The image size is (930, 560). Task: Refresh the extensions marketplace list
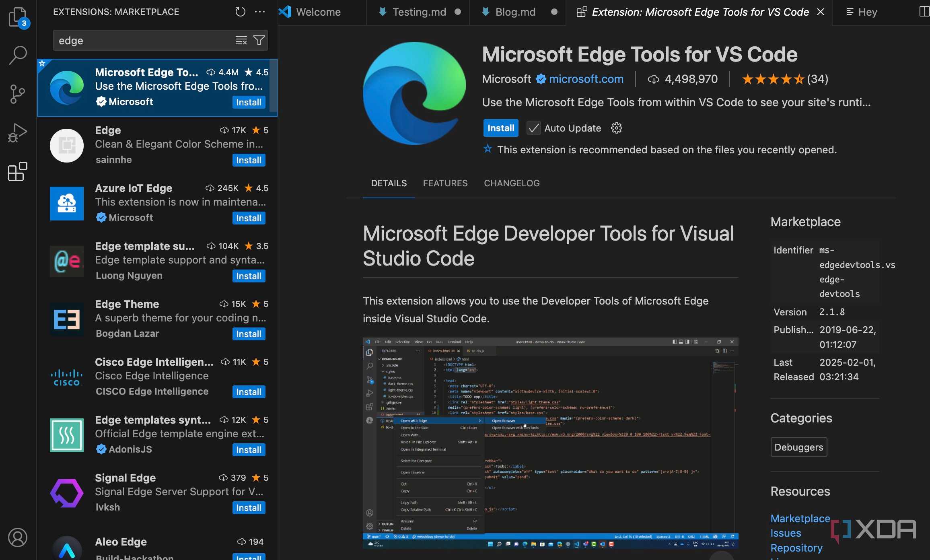tap(240, 12)
